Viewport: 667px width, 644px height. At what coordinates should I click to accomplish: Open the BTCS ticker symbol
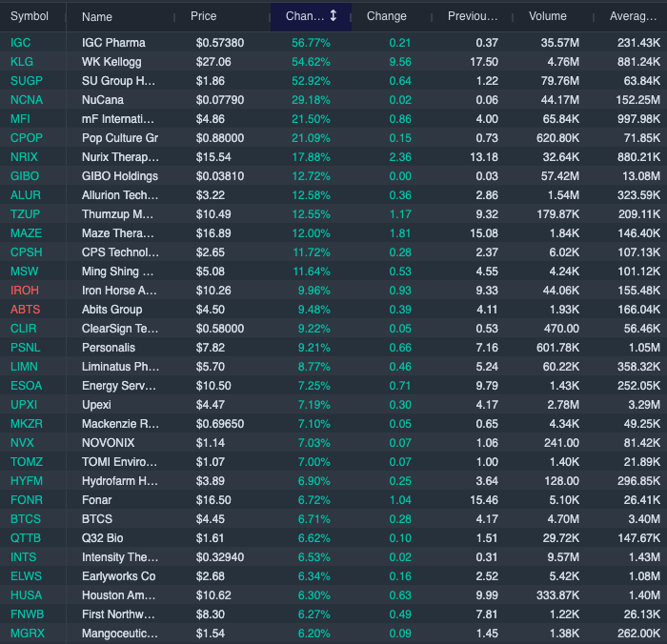pos(26,519)
